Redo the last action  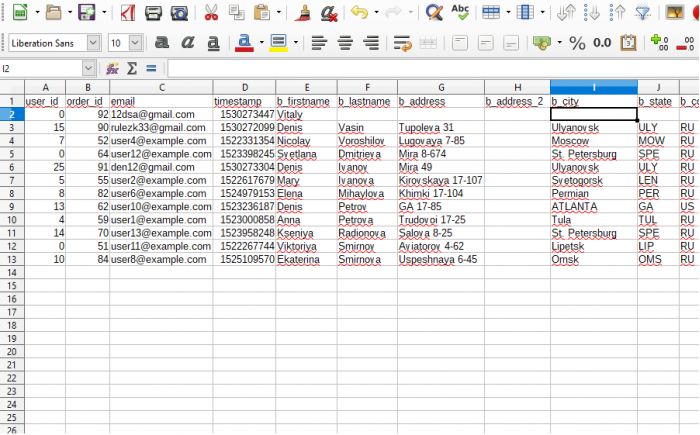(x=393, y=12)
